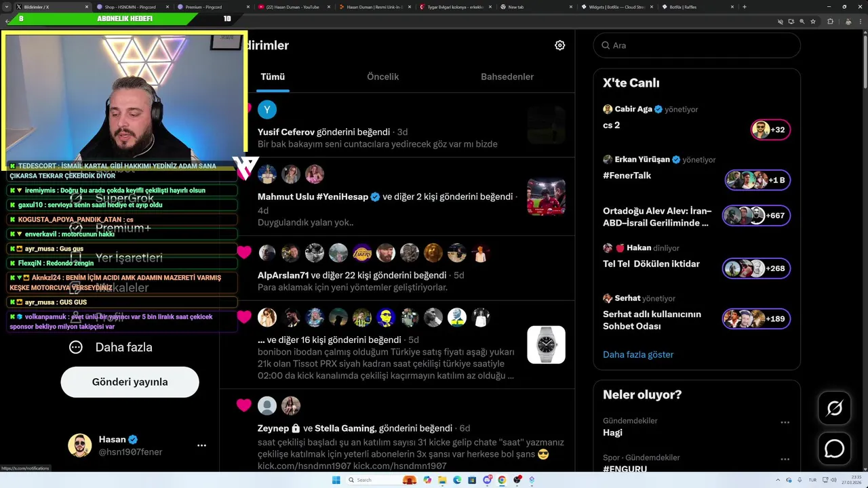Click the Duygulandık yalan yok.. post text
The width and height of the screenshot is (868, 488).
pos(305,222)
